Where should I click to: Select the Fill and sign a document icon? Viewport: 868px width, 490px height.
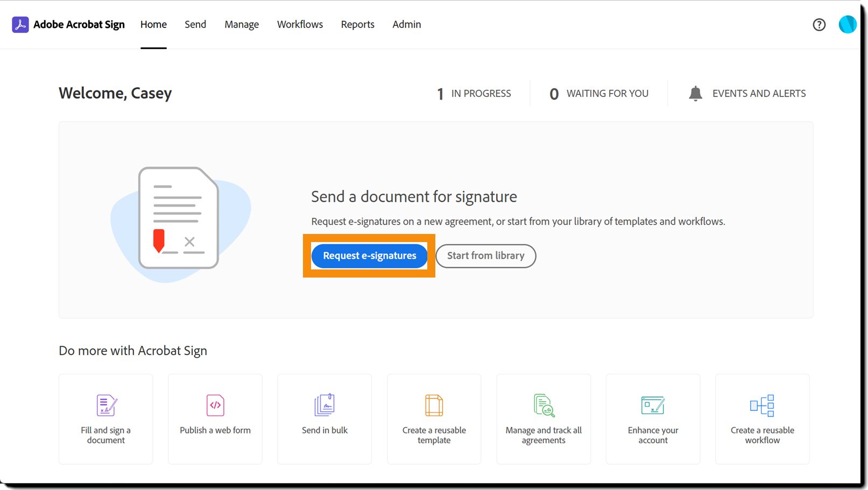107,406
